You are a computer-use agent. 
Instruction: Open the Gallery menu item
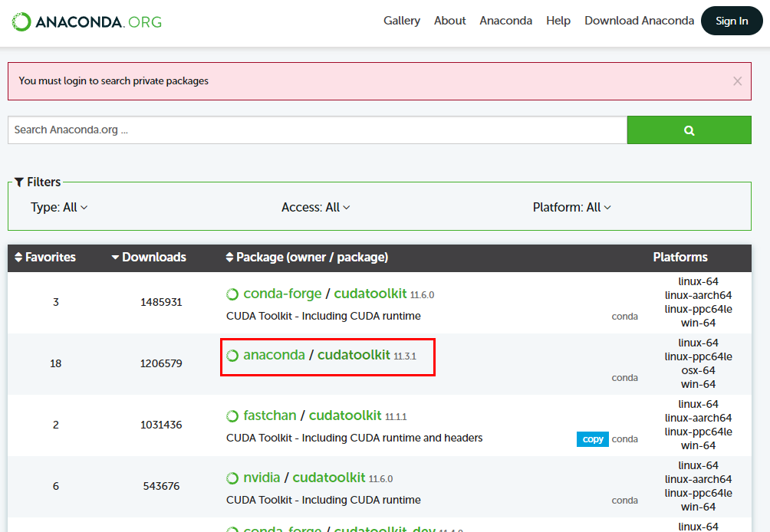click(x=402, y=21)
